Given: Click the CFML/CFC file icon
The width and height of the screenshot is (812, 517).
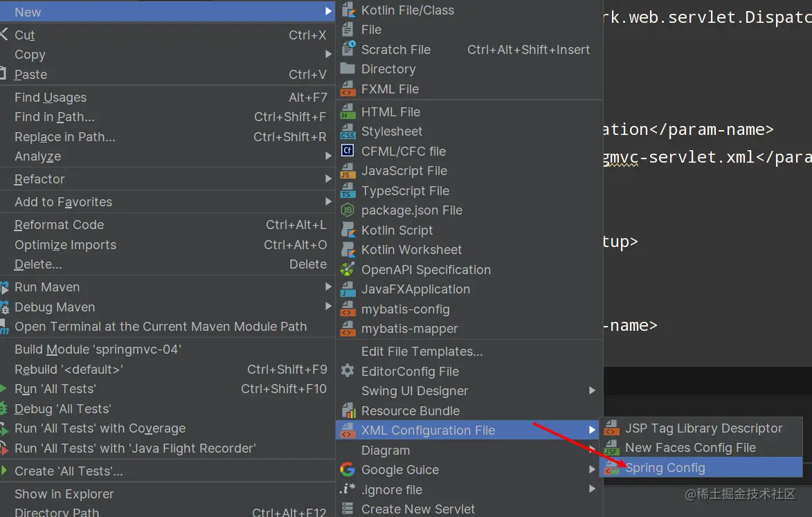Looking at the screenshot, I should coord(348,151).
